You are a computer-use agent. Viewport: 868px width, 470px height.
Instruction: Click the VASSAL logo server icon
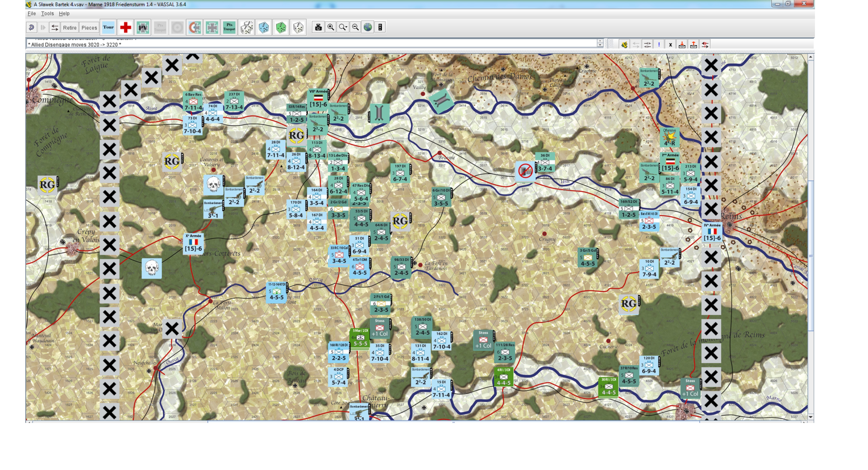pyautogui.click(x=624, y=44)
